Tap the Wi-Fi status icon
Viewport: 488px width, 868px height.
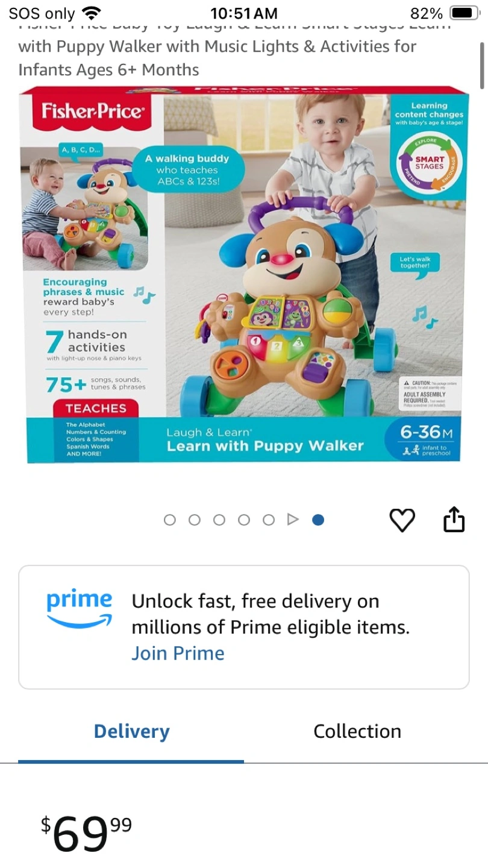pos(92,13)
